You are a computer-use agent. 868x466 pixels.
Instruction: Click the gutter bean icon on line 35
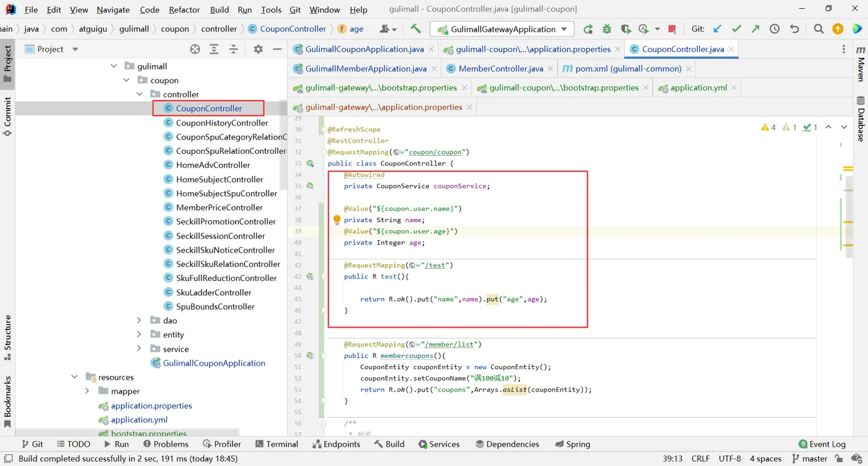coord(310,186)
